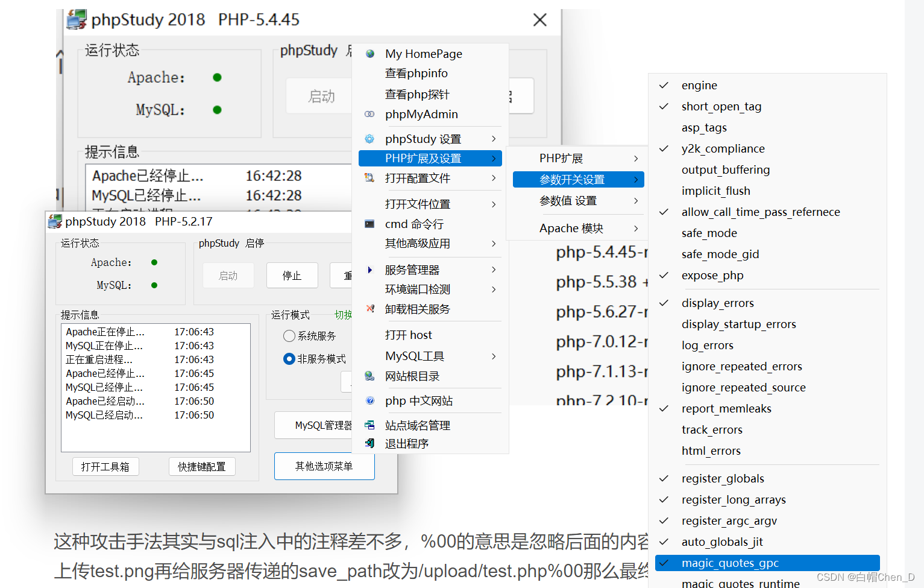This screenshot has height=588, width=924.
Task: Click the terminal icon beside cmd 命令行
Action: point(369,224)
